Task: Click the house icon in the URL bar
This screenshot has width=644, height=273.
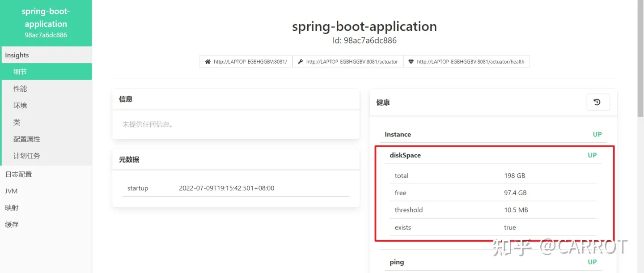Action: tap(208, 62)
